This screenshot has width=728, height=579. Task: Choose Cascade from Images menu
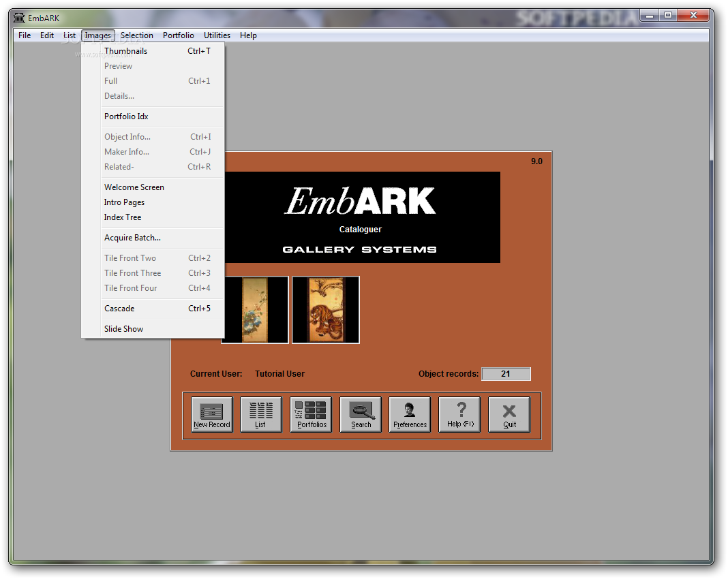(153, 309)
